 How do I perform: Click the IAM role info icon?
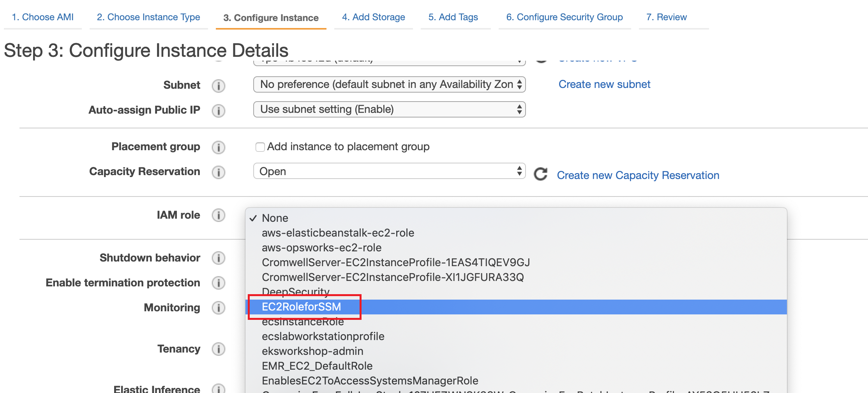pos(218,215)
